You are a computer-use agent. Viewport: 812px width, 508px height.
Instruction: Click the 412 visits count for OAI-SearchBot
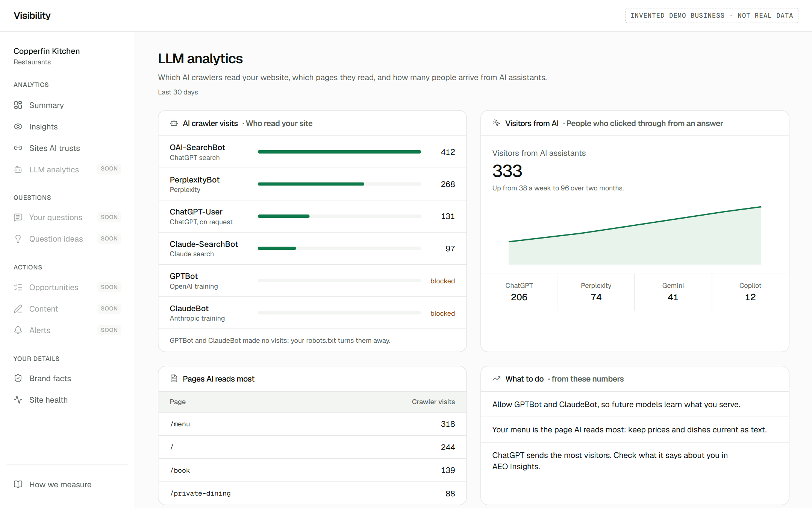point(448,152)
